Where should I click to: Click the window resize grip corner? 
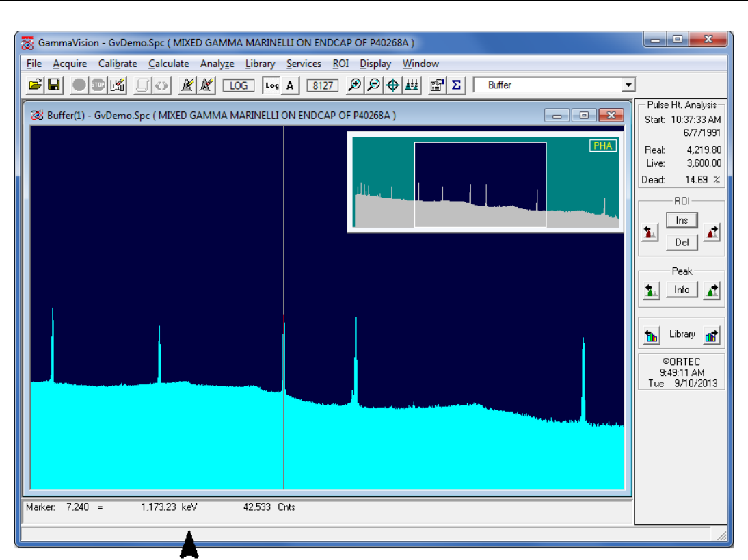722,535
